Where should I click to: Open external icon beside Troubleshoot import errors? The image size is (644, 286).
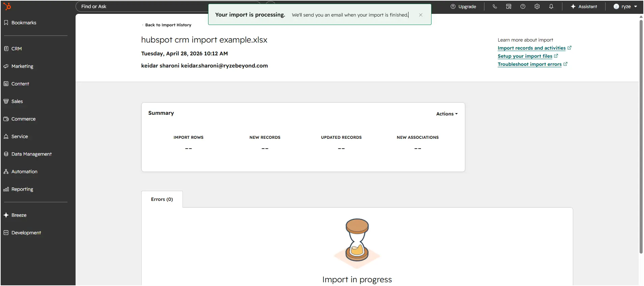coord(565,64)
